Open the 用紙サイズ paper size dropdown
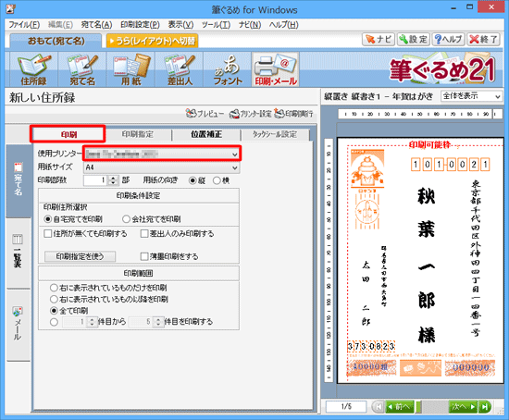 [x=162, y=167]
